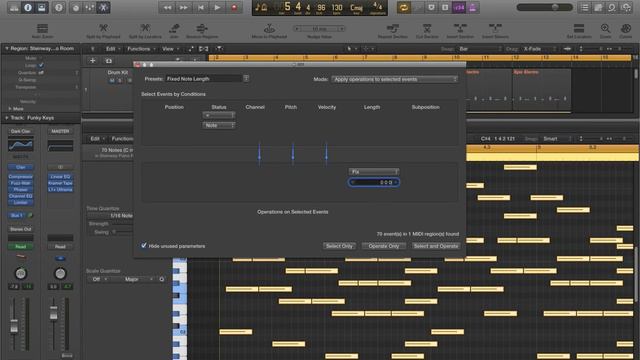The image size is (640, 360).
Task: Click the master volume slider in the control bar
Action: pyautogui.click(x=544, y=7)
